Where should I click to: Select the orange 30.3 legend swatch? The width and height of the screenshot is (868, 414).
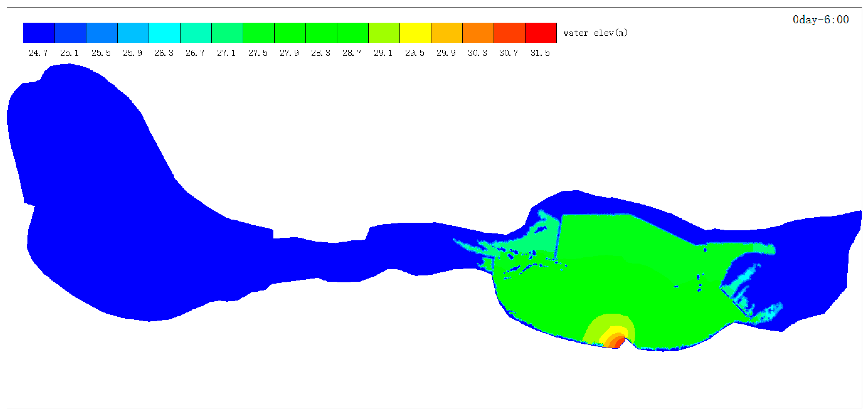pyautogui.click(x=478, y=33)
